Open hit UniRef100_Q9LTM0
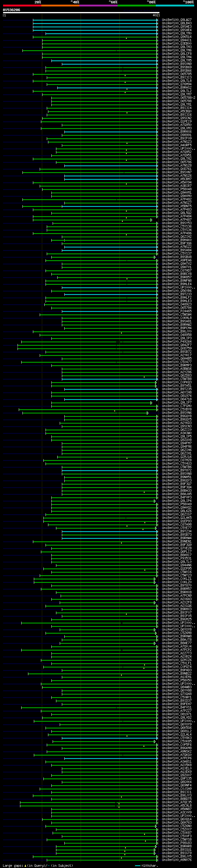Image resolution: width=197 pixels, height=868 pixels. point(176,33)
